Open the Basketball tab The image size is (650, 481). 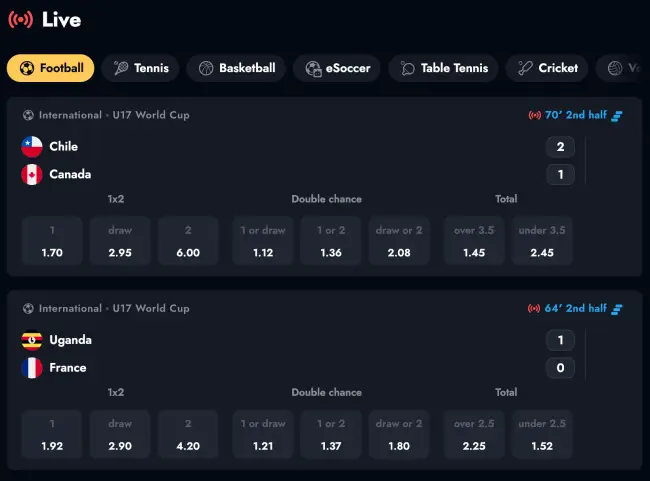[237, 68]
